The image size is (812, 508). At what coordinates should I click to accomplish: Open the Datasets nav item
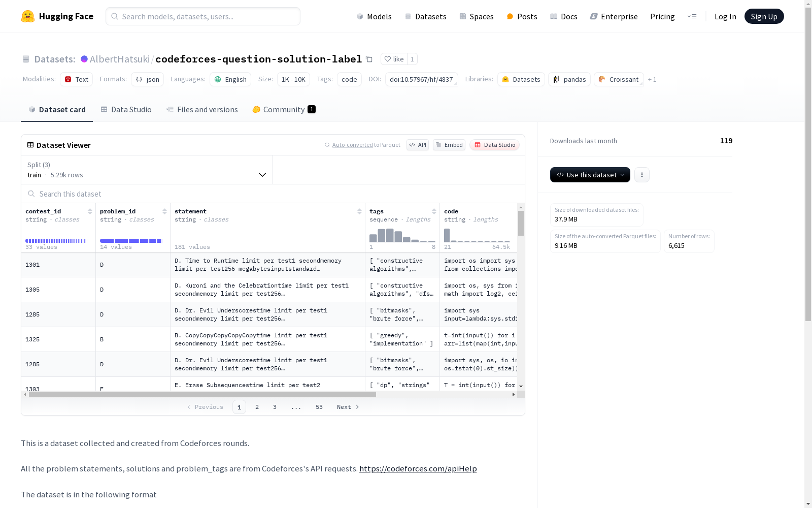(x=425, y=16)
